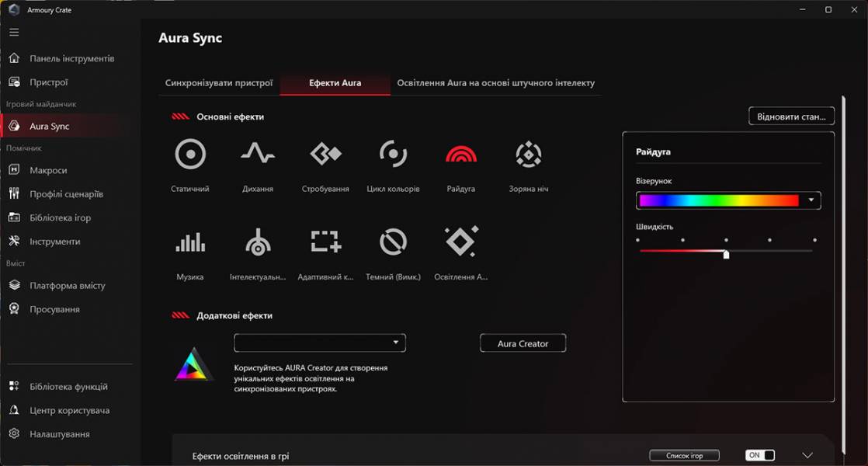Open Профілі сценаріїв in sidebar
This screenshot has height=466, width=868.
tap(67, 193)
